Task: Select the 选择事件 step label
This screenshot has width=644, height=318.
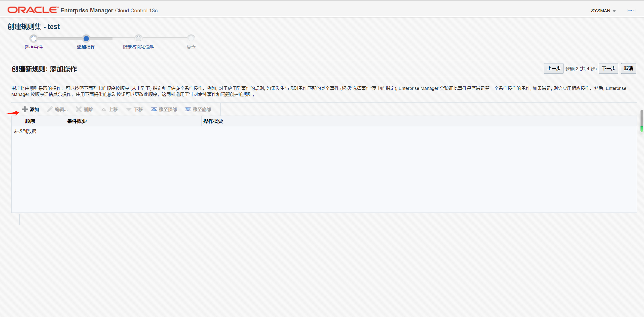Action: coord(33,47)
